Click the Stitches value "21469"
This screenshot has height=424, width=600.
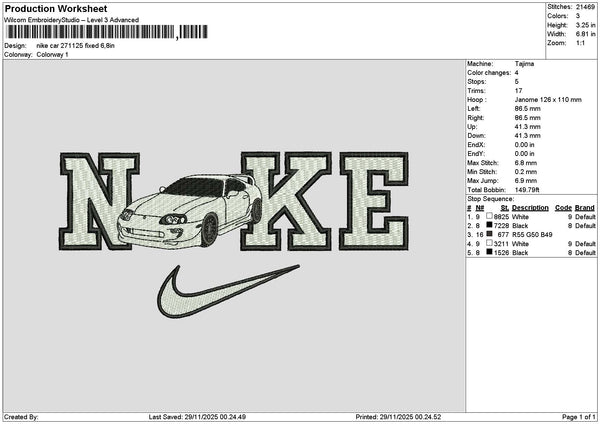point(585,7)
